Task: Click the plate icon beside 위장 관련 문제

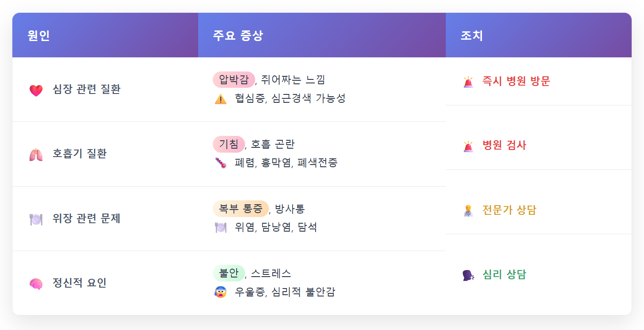Action: (x=36, y=219)
